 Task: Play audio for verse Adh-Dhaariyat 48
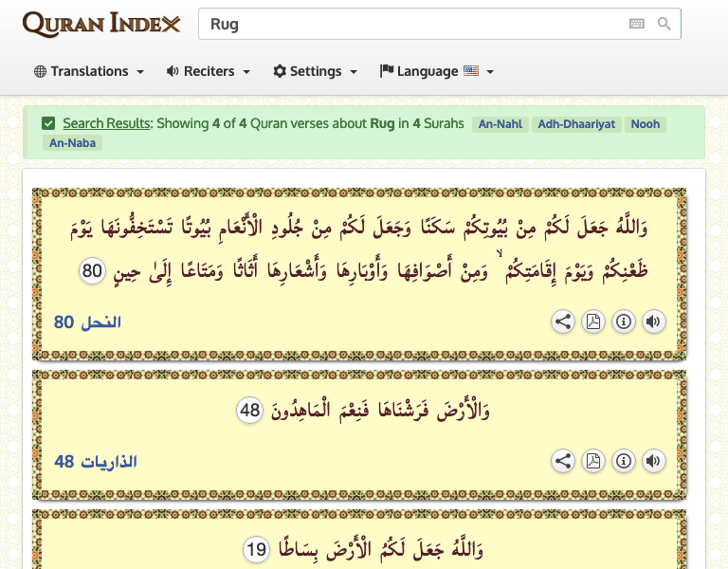tap(654, 461)
